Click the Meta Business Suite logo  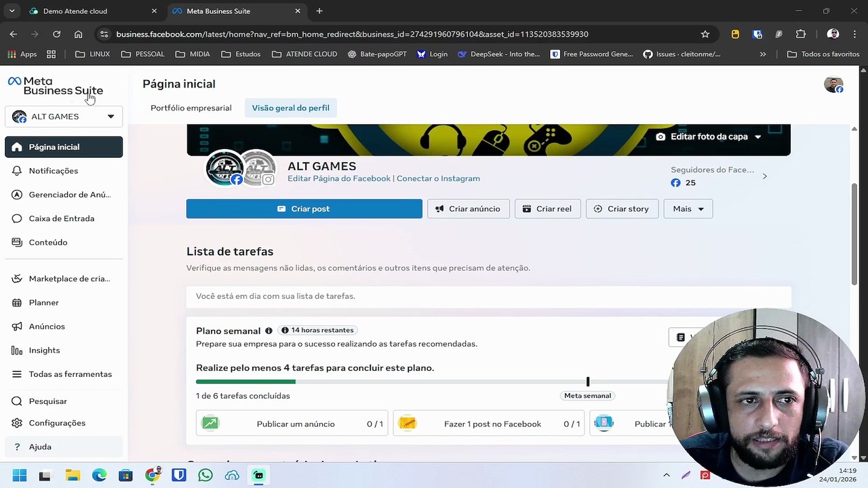pyautogui.click(x=56, y=85)
